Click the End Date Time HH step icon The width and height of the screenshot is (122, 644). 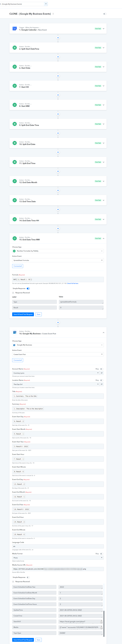(15, 219)
